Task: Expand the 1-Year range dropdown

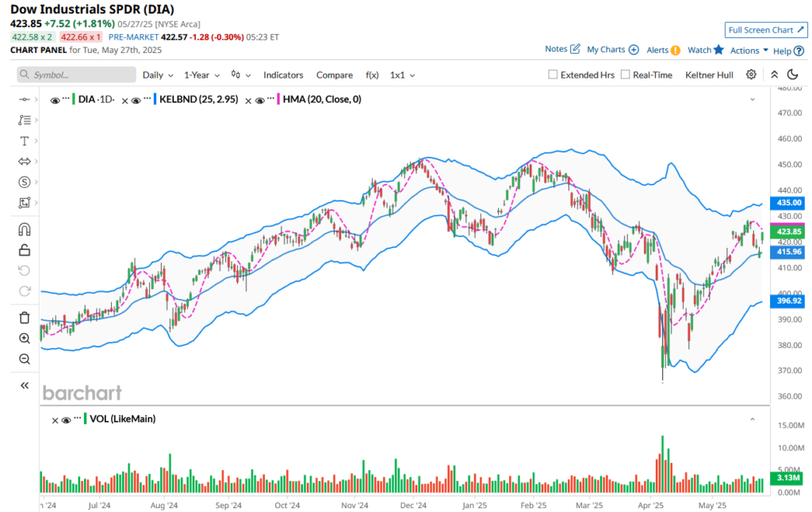Action: [201, 75]
